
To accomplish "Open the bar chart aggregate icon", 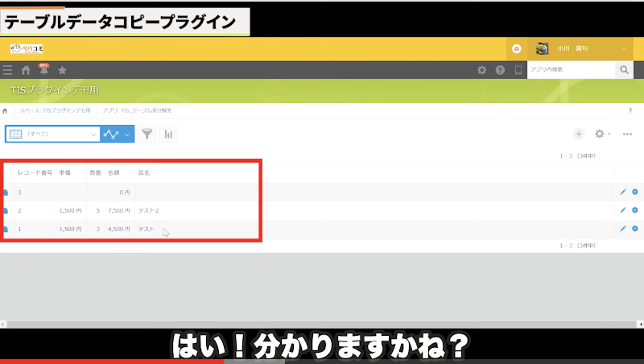I will point(168,134).
